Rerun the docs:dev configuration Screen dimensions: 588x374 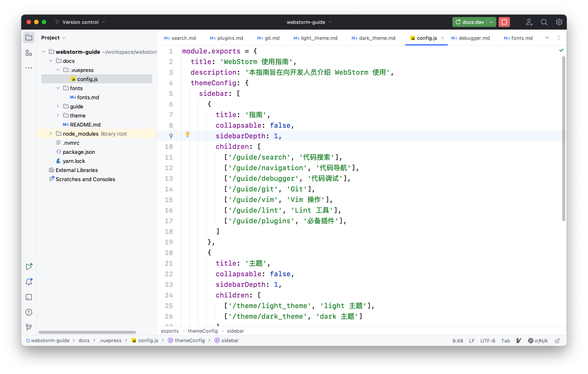[x=470, y=22]
